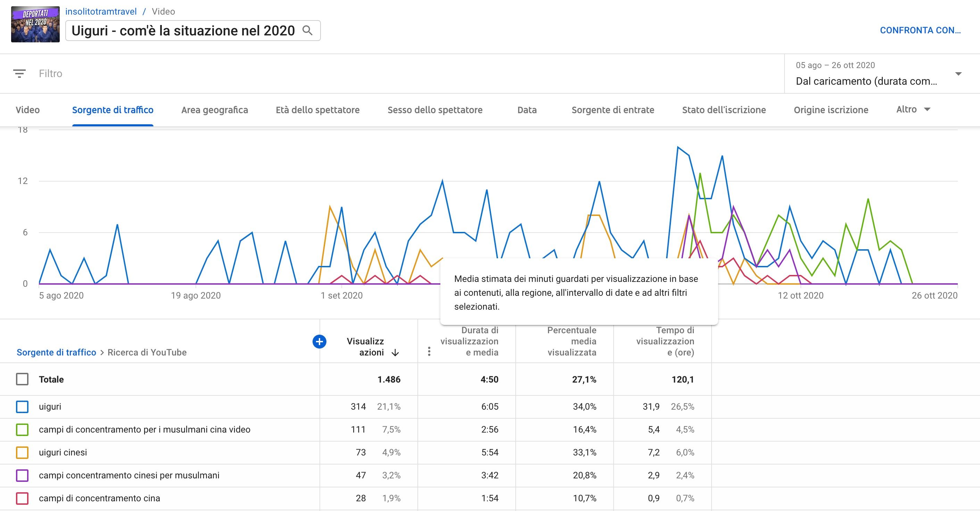Click CONFRONTA CON… button
Image resolution: width=980 pixels, height=511 pixels.
click(x=920, y=31)
